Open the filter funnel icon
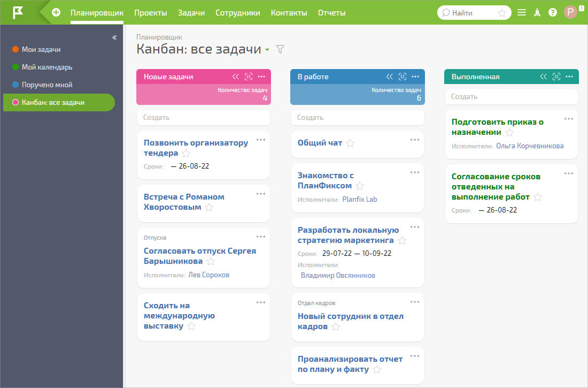The width and height of the screenshot is (588, 388). (280, 49)
